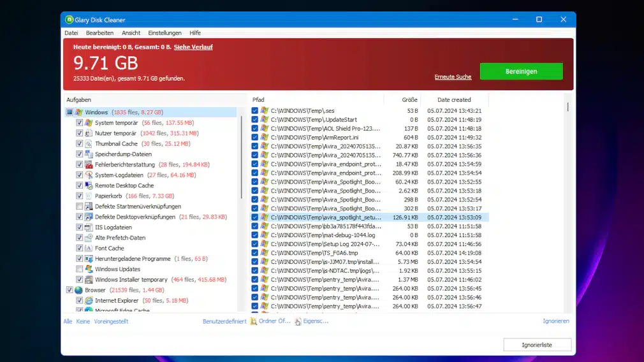
Task: Click the file icon of ArmReport.ini row
Action: 265,137
